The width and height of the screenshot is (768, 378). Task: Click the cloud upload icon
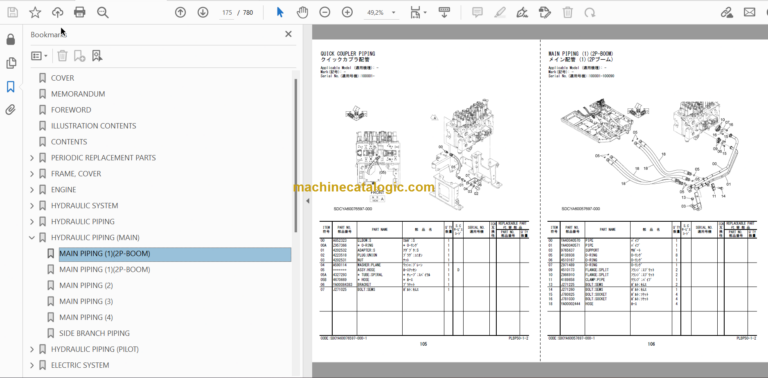coord(57,12)
